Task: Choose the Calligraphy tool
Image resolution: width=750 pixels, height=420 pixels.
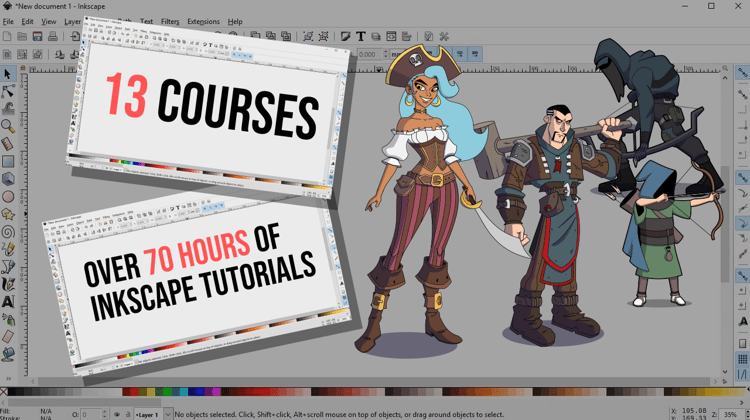Action: coord(8,284)
